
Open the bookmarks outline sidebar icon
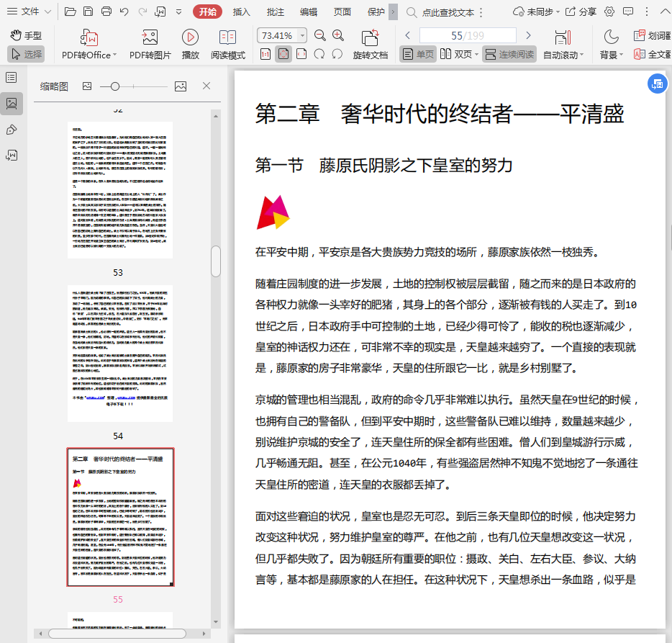tap(12, 78)
